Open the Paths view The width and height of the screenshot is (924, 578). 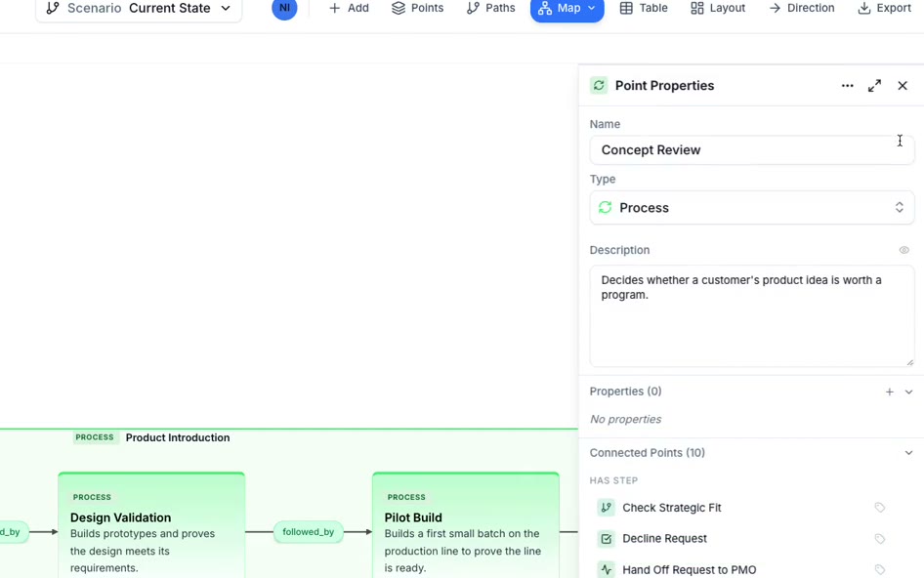491,8
